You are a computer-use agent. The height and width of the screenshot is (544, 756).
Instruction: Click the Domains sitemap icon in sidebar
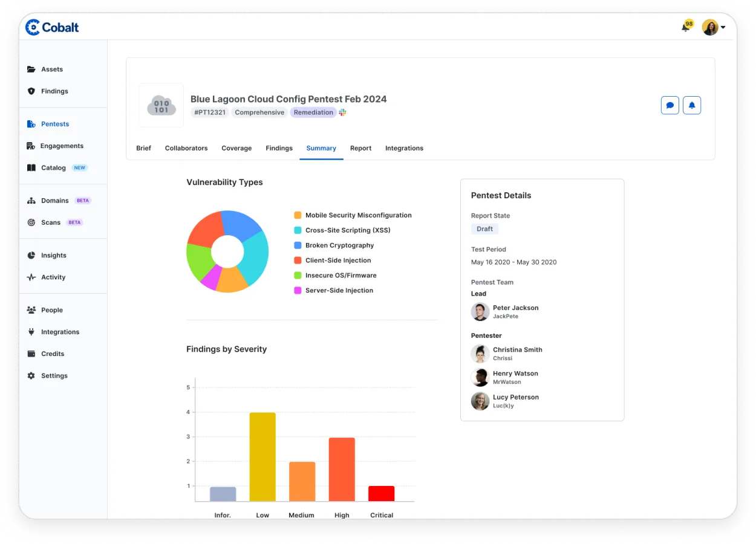pyautogui.click(x=31, y=201)
